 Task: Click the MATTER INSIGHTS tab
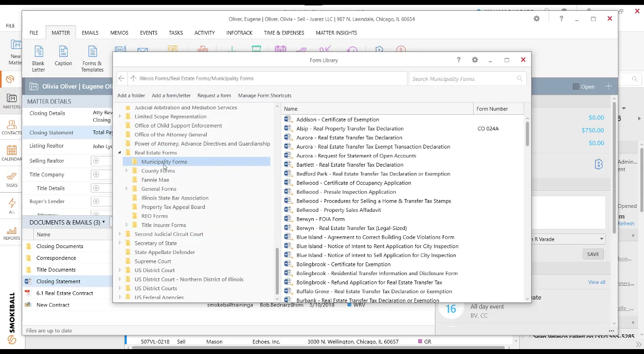(336, 33)
